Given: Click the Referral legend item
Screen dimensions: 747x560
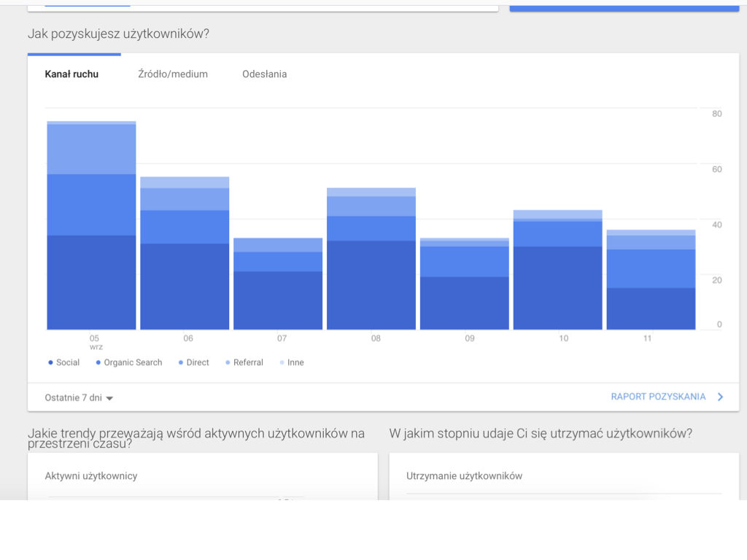Looking at the screenshot, I should (244, 362).
